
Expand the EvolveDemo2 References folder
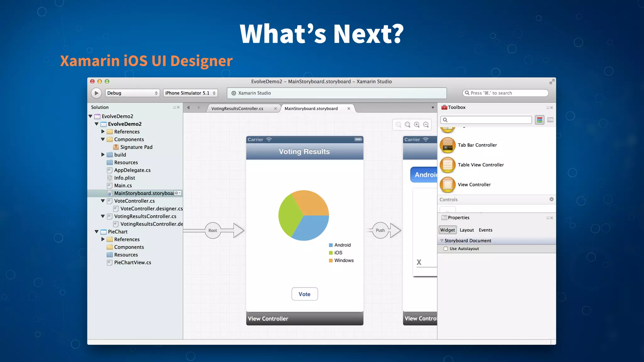(x=103, y=132)
